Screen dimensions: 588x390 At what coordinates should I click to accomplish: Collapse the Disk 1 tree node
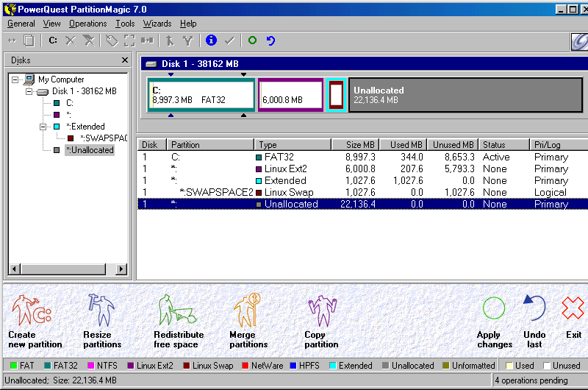click(29, 91)
